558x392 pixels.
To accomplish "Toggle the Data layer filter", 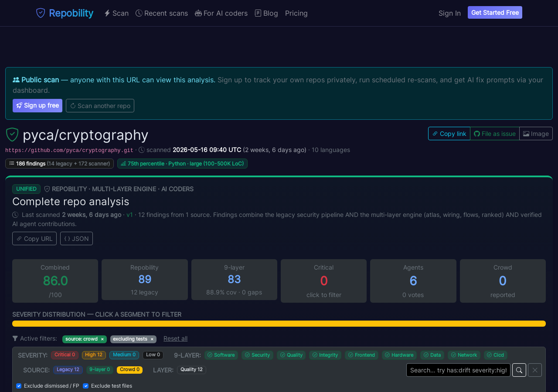I will click(432, 355).
